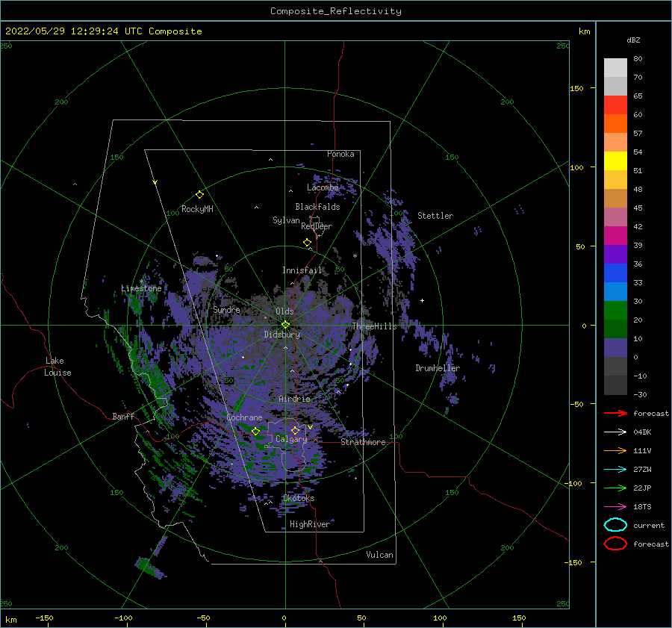The image size is (672, 628).
Task: Click the Lacombe city label
Action: [x=323, y=187]
